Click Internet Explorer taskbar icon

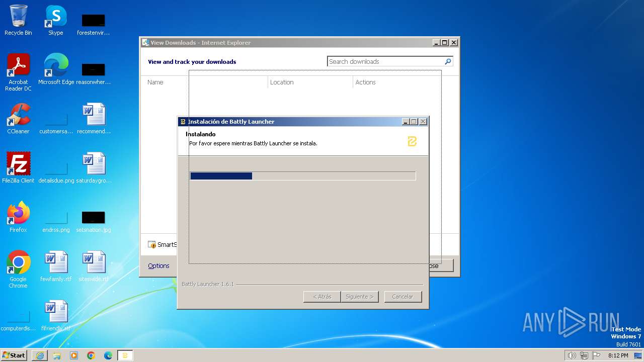40,355
